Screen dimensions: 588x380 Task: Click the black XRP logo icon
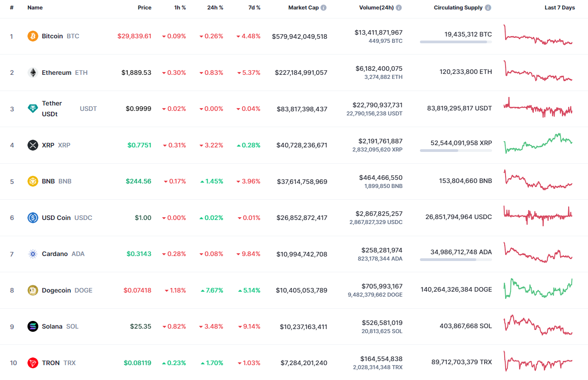point(32,145)
